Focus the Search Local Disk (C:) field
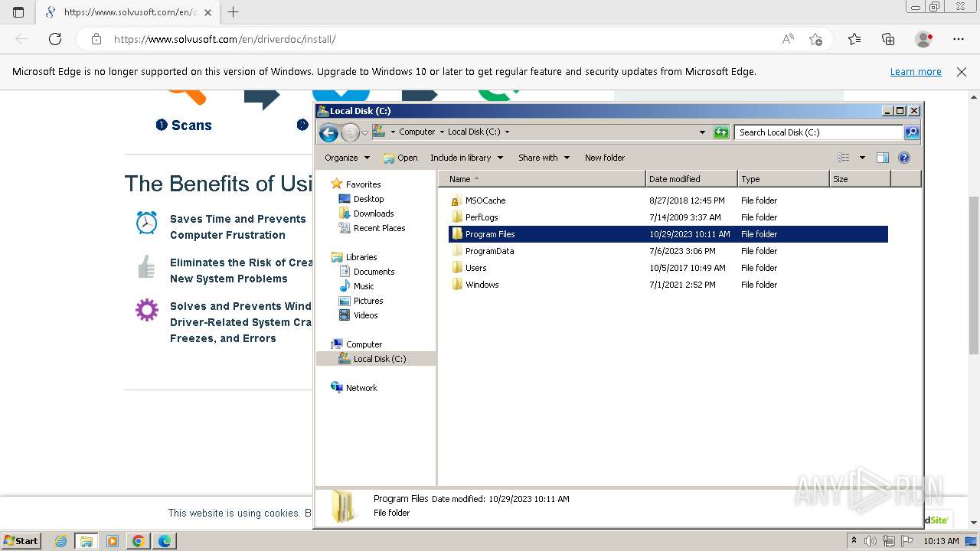Screen dimensions: 980x551 tap(818, 132)
